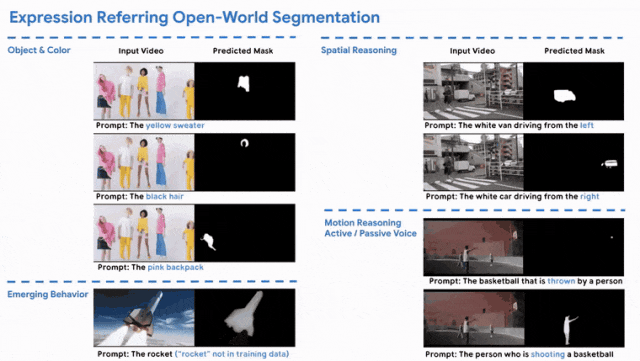This screenshot has height=361, width=640.
Task: Click the 'rocket not in training data' note
Action: click(232, 354)
